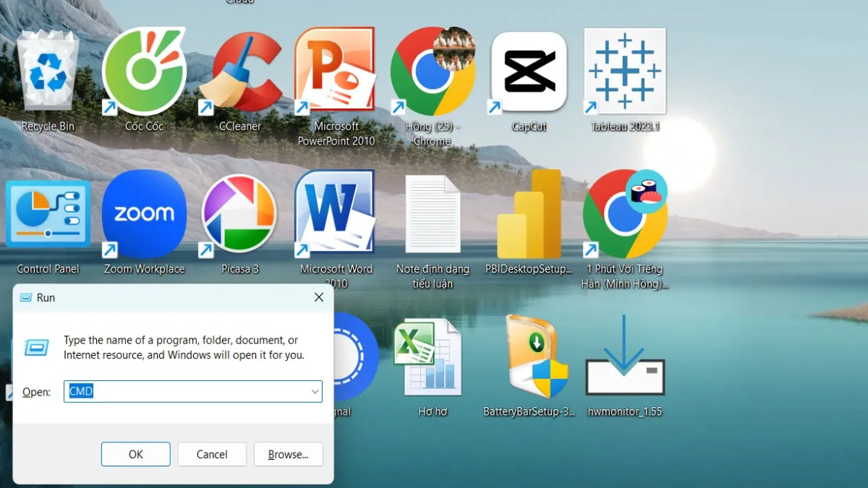Screen dimensions: 868x488
Task: Launch the Cốc Cốc browser
Action: pyautogui.click(x=142, y=70)
